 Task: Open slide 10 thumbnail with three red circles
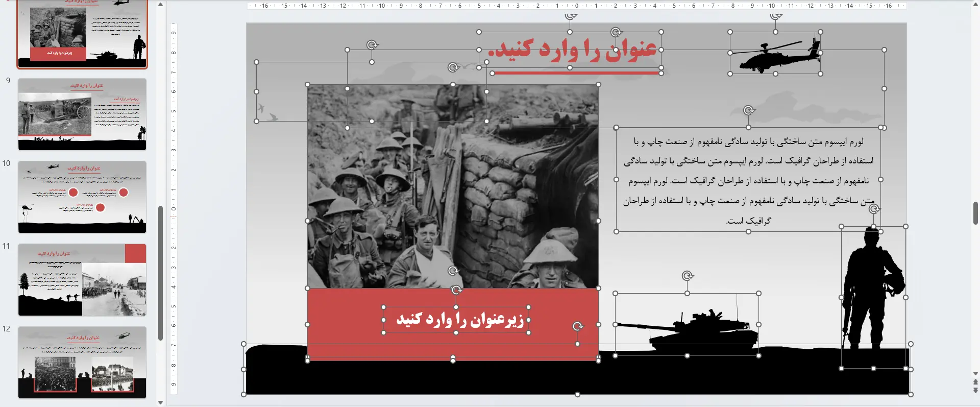point(82,197)
